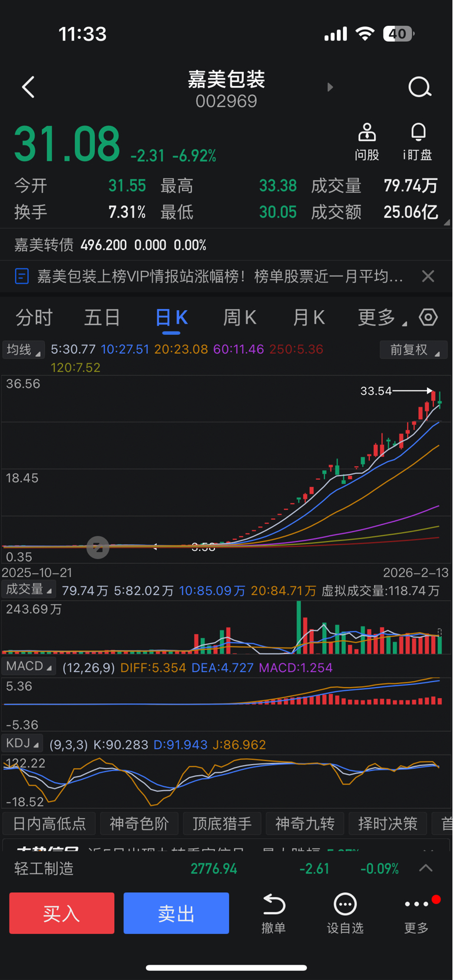Tap the cellular signal bars
Viewport: 453px width, 980px height.
[x=336, y=34]
